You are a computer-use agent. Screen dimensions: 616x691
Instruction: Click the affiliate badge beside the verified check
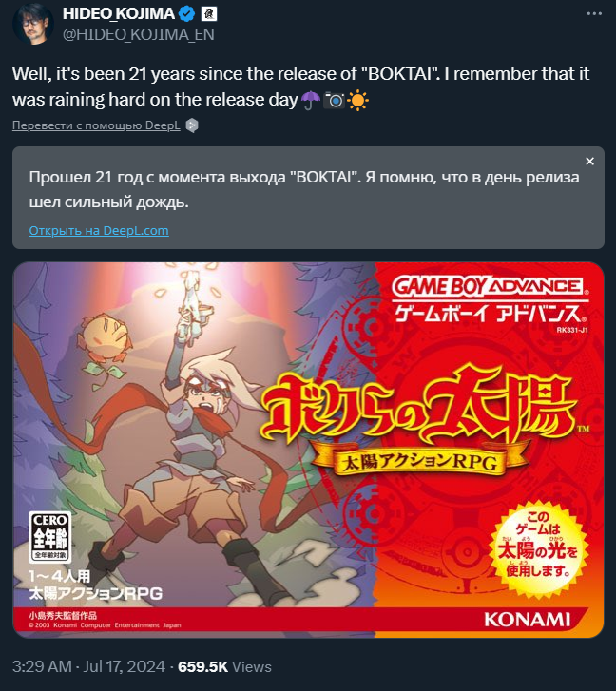[x=209, y=14]
